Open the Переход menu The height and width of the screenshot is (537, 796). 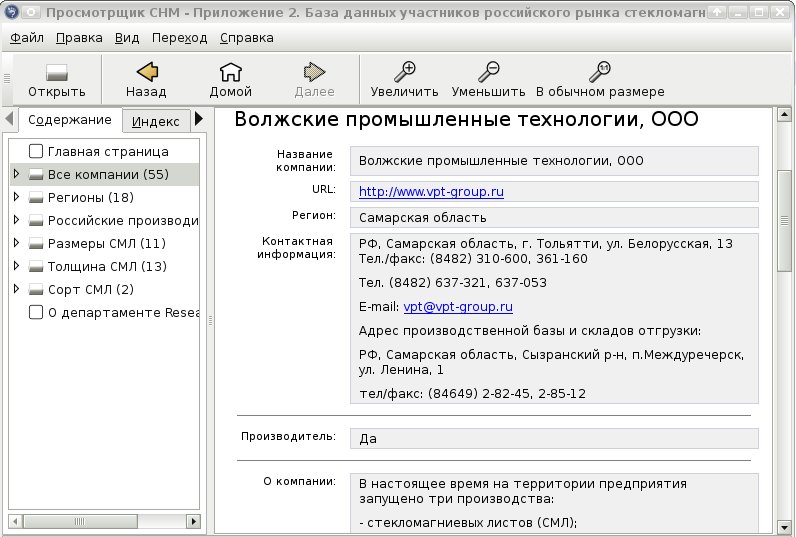pyautogui.click(x=180, y=38)
